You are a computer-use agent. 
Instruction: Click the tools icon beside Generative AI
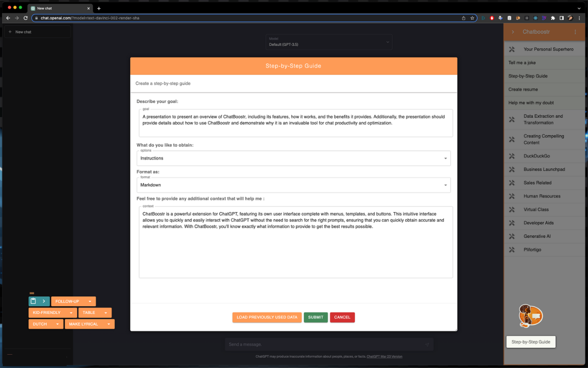point(512,236)
